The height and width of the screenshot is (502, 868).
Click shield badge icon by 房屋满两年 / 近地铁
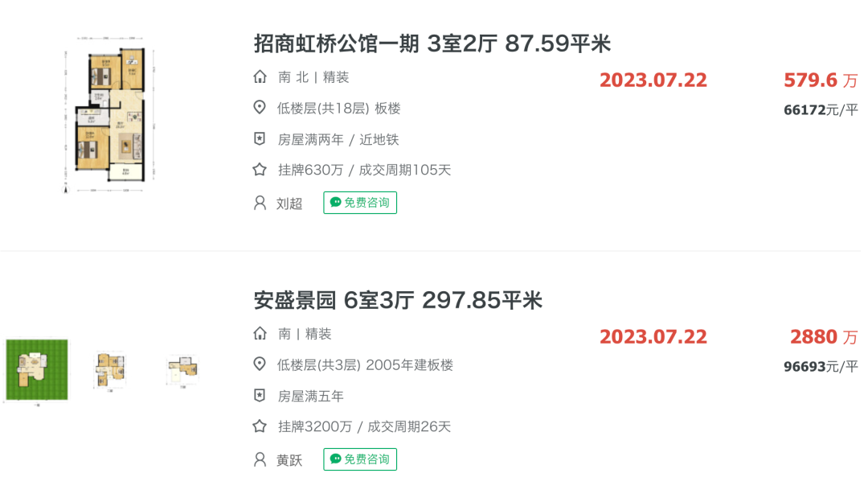click(x=259, y=139)
